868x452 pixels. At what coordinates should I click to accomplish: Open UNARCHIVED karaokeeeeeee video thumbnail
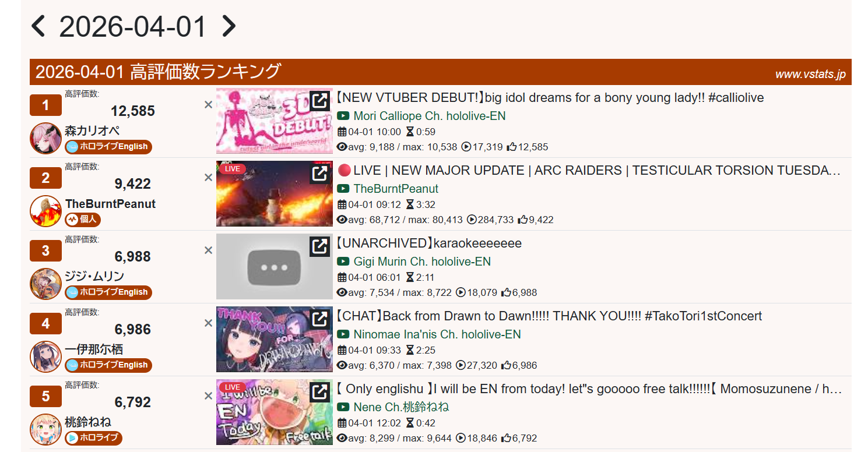[x=274, y=267]
